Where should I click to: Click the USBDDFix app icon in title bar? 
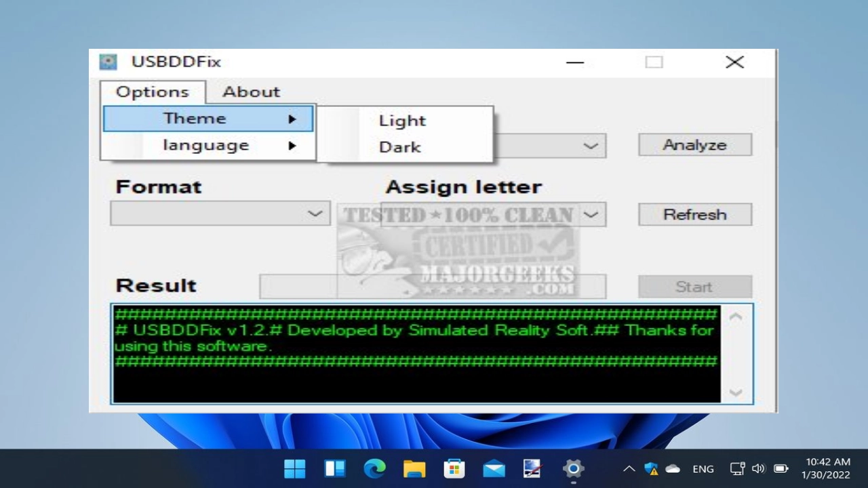[108, 62]
